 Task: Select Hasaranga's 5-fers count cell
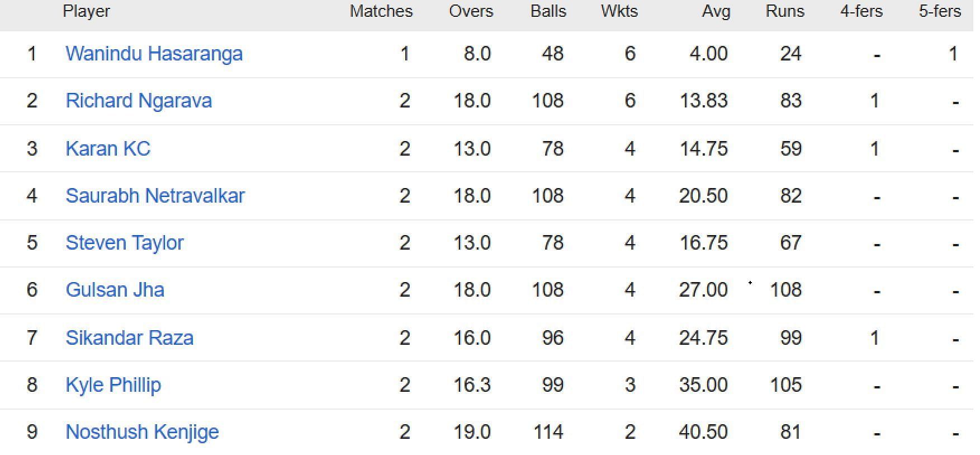click(x=953, y=54)
